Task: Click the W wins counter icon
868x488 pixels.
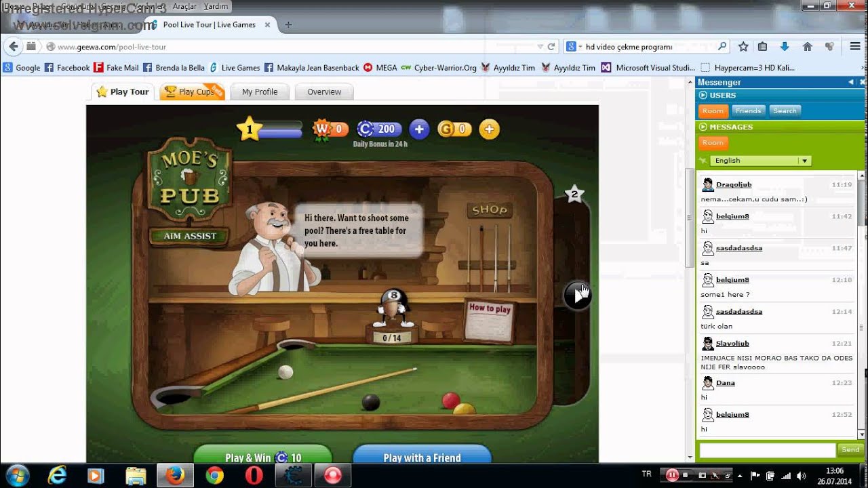Action: (322, 129)
